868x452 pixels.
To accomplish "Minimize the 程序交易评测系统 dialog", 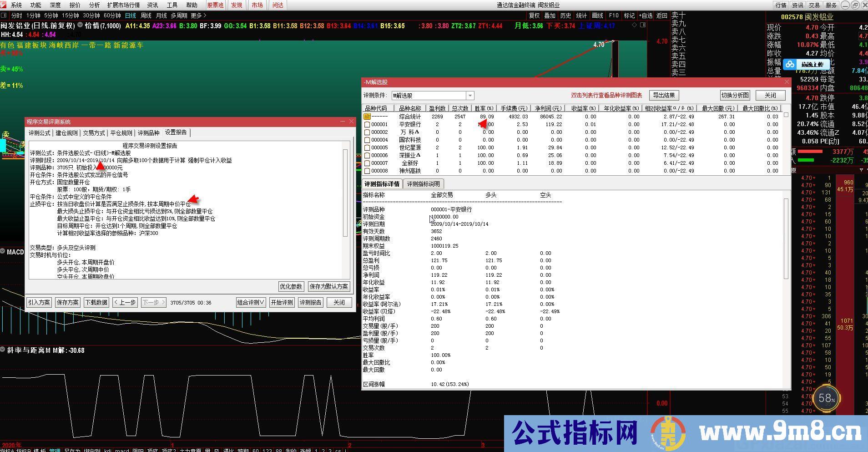I will pos(343,122).
